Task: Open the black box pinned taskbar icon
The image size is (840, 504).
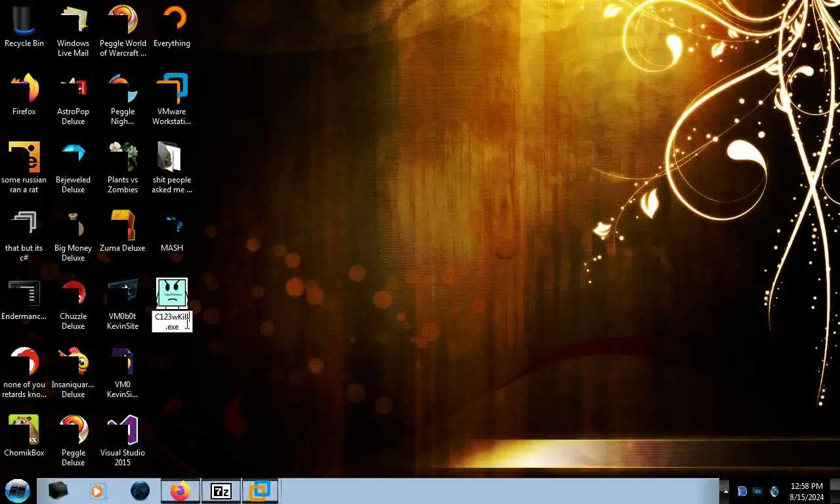Action: coord(58,490)
